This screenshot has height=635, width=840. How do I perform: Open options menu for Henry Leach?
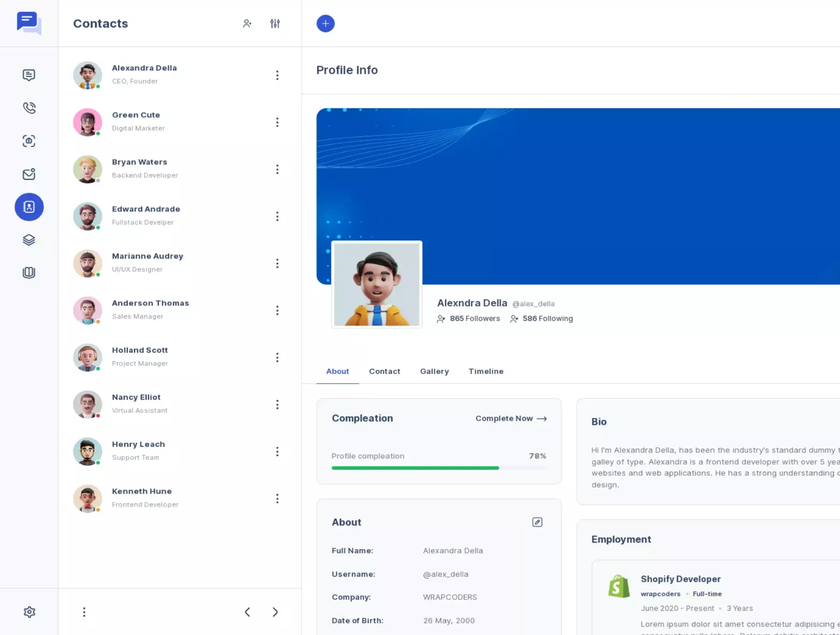[277, 452]
